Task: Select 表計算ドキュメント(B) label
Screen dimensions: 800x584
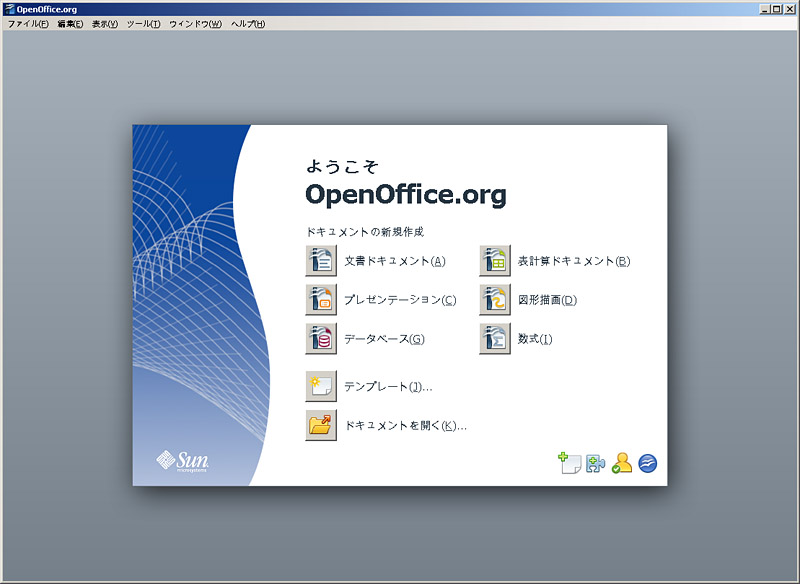Action: tap(574, 261)
